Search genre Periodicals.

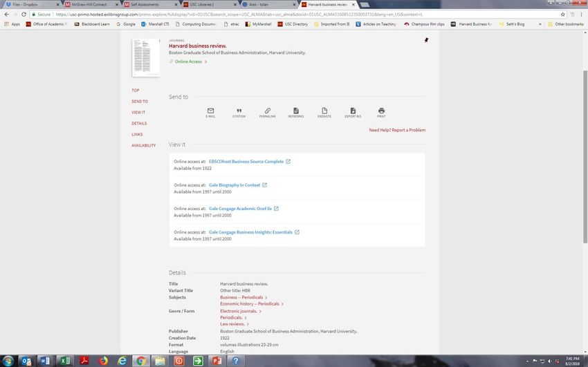tap(231, 317)
